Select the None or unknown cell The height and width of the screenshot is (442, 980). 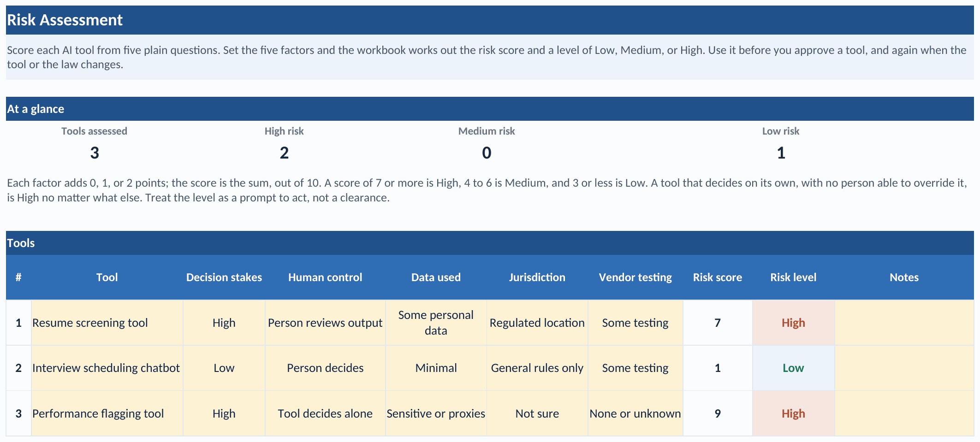tap(636, 413)
